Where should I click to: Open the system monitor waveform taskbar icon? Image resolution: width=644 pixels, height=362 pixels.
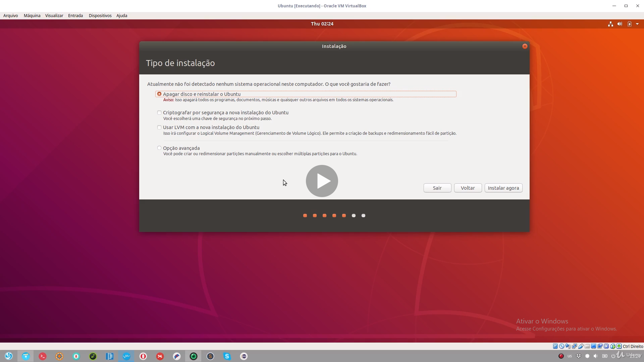pyautogui.click(x=126, y=356)
